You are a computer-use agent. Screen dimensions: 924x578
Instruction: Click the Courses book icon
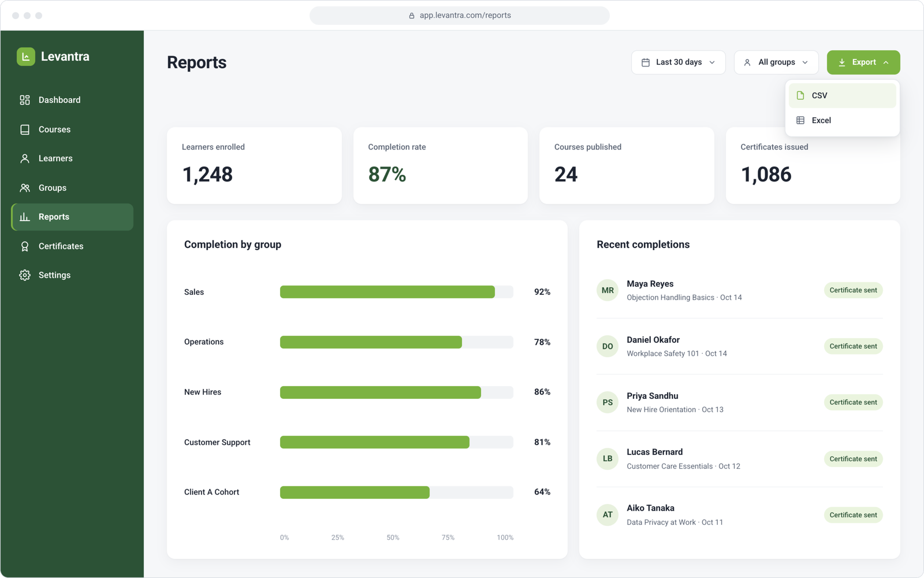[x=25, y=129]
